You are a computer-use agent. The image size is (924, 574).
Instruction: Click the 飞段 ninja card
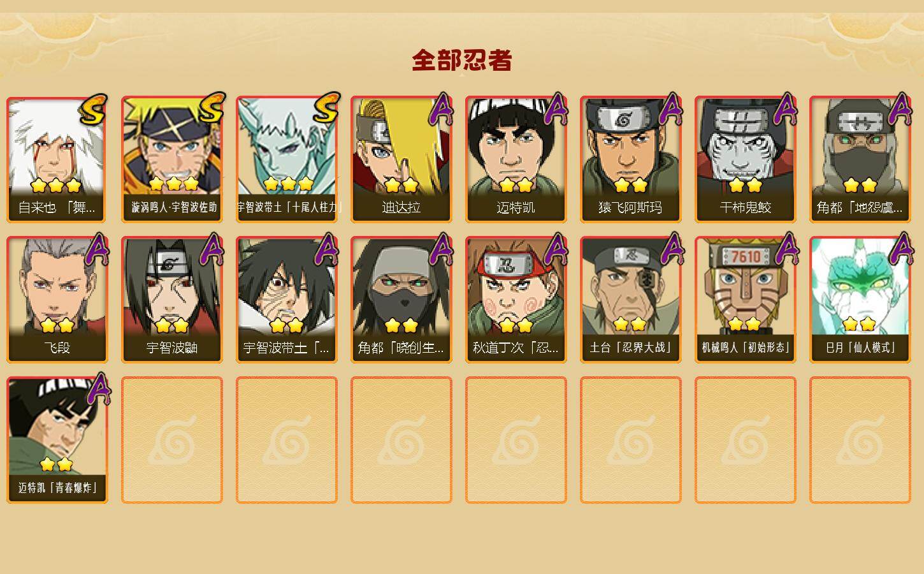point(57,300)
